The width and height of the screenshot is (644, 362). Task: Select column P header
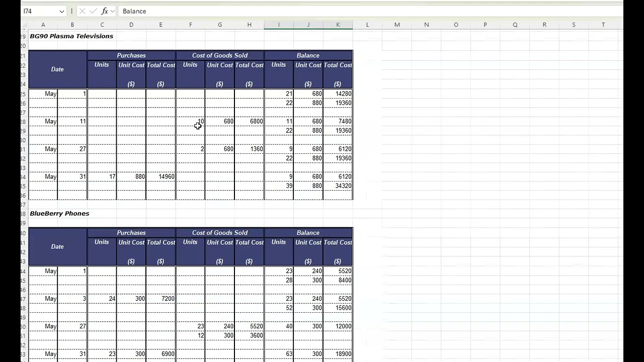point(486,25)
